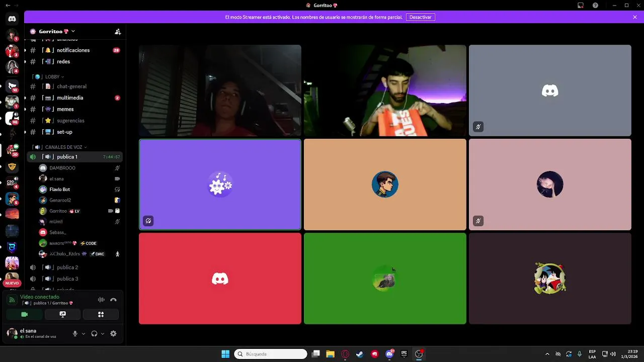Viewport: 644px width, 362px height.
Task: Open Epic Games in Windows taskbar
Action: (x=404, y=354)
